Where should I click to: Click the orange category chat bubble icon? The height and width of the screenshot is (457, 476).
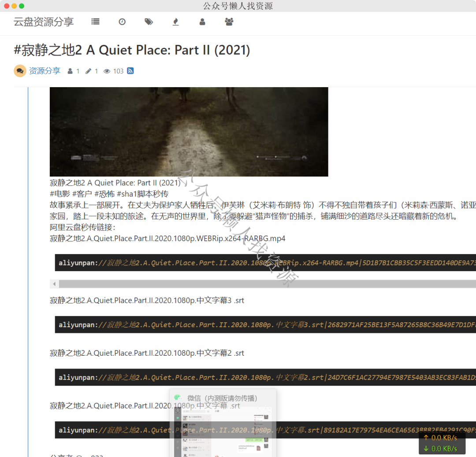pyautogui.click(x=20, y=71)
